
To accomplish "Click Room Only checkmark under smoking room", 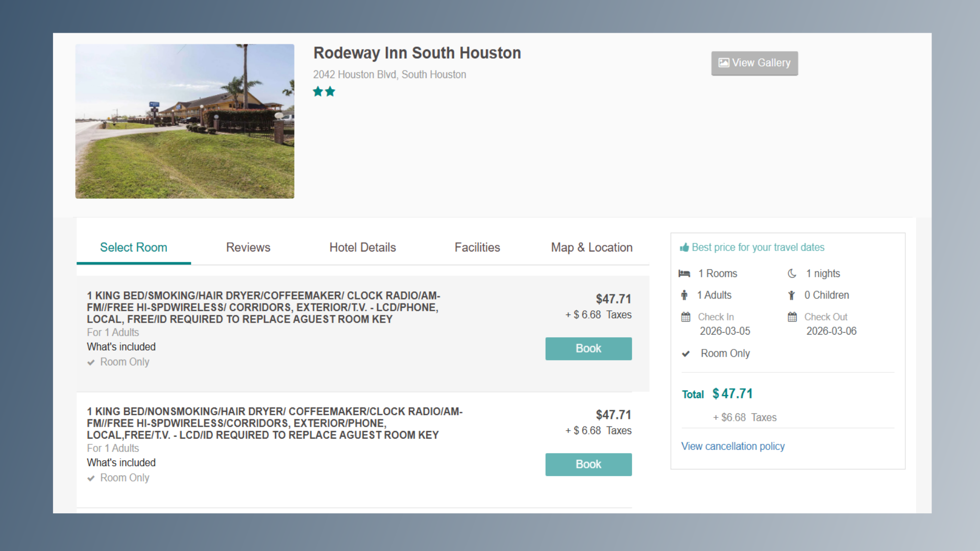I will pos(91,362).
